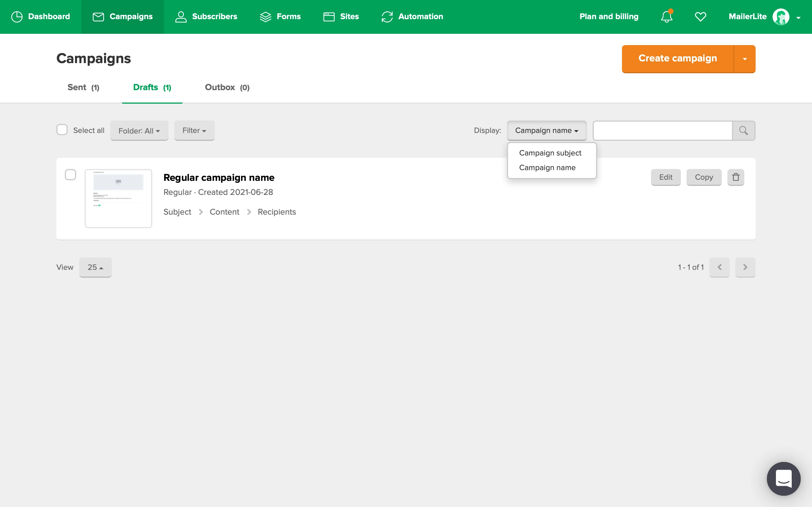Open the View 25 per-page dropdown
Screen dimensions: 812x507
pyautogui.click(x=95, y=267)
